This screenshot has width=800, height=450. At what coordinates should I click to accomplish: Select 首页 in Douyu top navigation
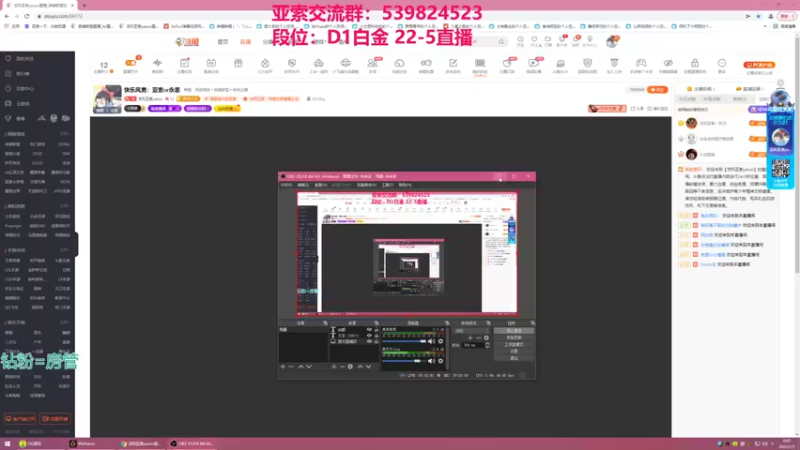[x=223, y=42]
